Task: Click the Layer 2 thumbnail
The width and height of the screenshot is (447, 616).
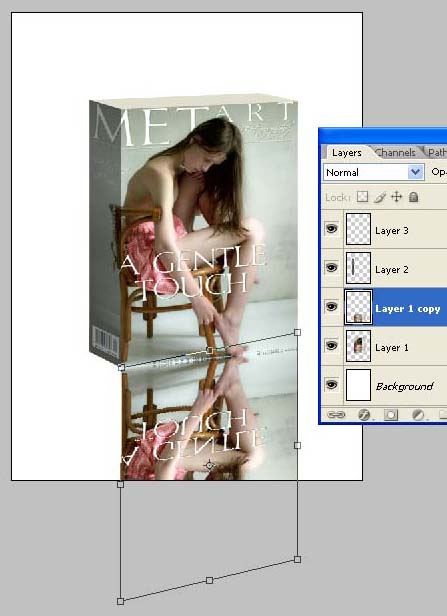Action: coord(358,268)
